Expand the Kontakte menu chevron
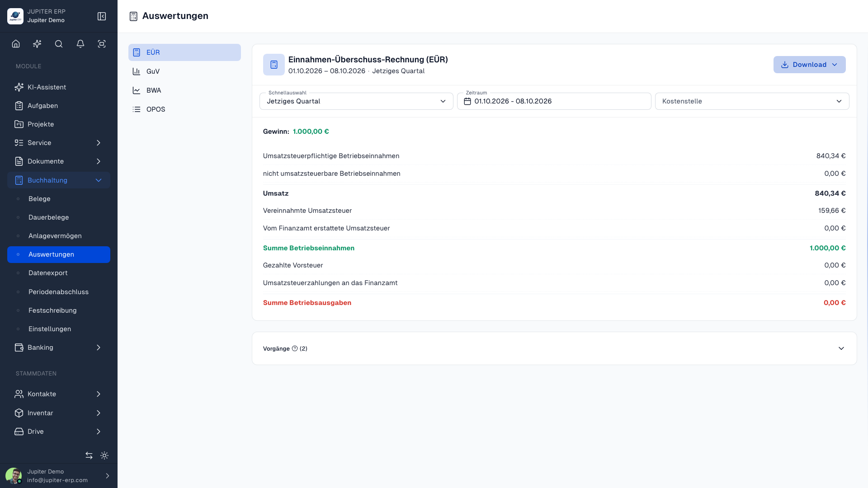Image resolution: width=868 pixels, height=488 pixels. pos(99,394)
